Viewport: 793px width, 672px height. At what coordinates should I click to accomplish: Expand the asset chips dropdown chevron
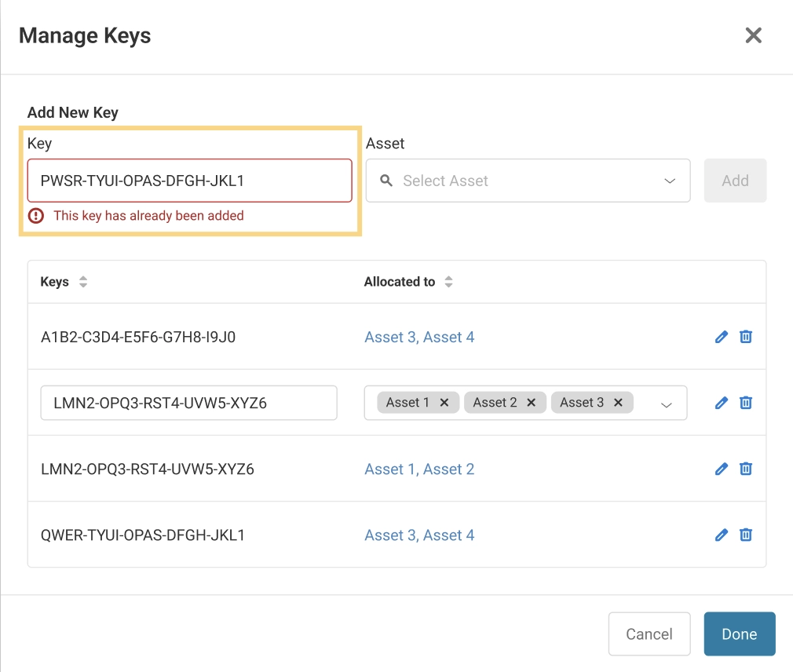pos(667,404)
